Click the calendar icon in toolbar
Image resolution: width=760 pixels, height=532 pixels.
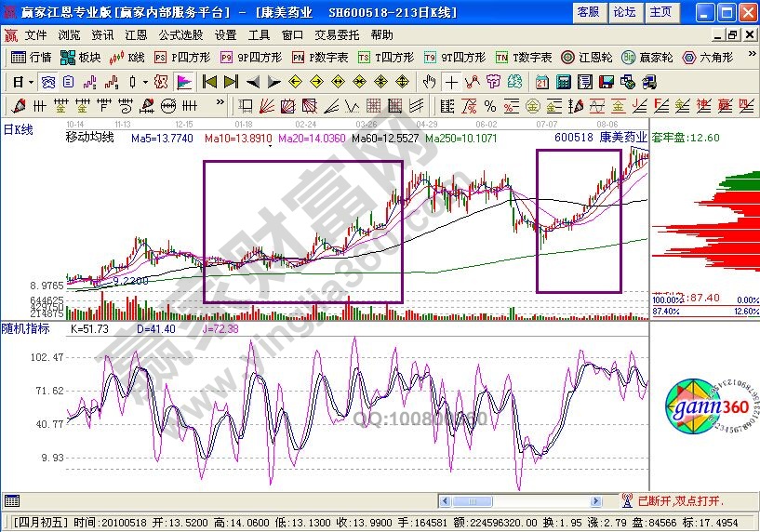click(x=542, y=81)
